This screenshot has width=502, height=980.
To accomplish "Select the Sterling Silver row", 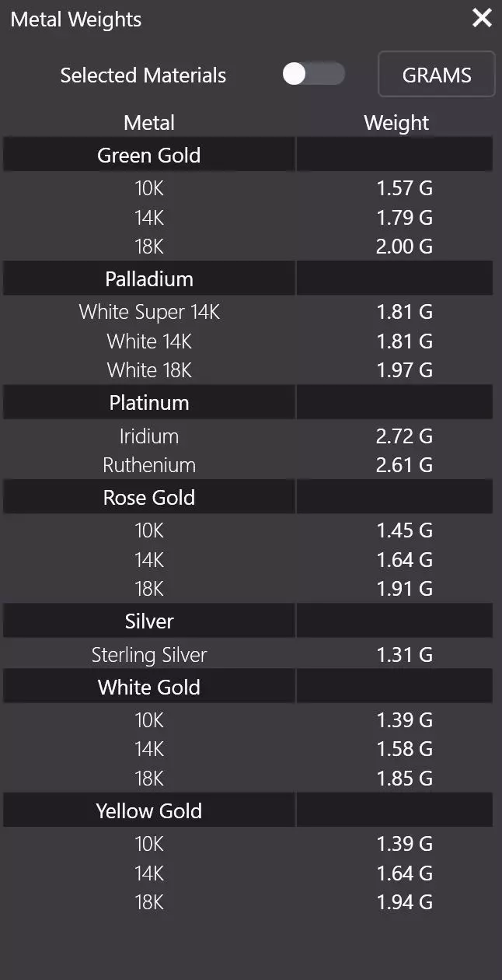I will 149,655.
